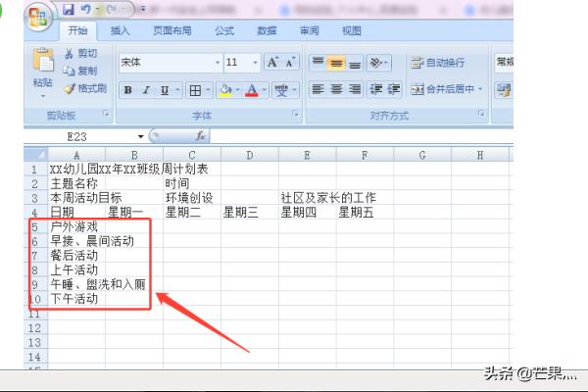Click the Office button logo
The image size is (588, 392).
tap(39, 18)
